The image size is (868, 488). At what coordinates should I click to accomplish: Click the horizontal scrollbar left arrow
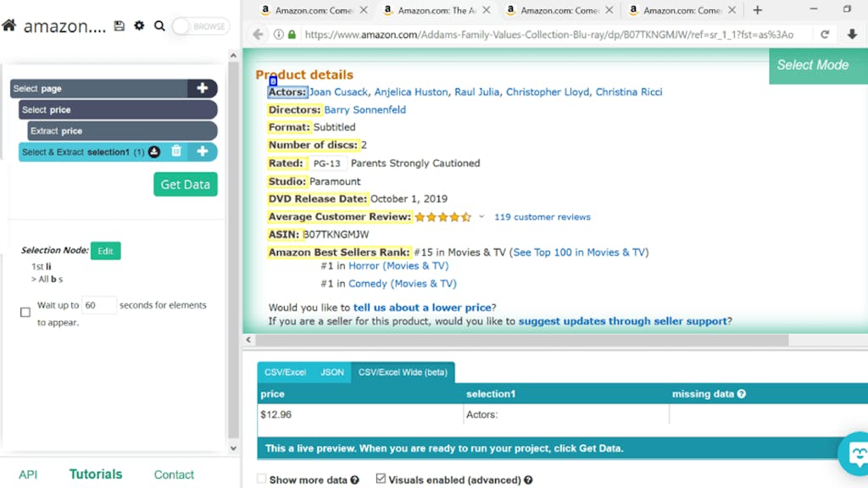pos(248,340)
